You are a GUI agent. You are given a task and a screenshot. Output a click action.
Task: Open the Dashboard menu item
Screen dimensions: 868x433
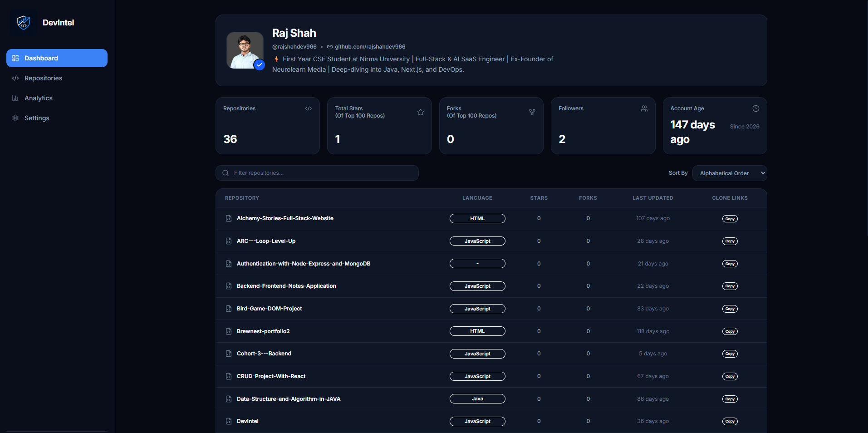coord(57,58)
